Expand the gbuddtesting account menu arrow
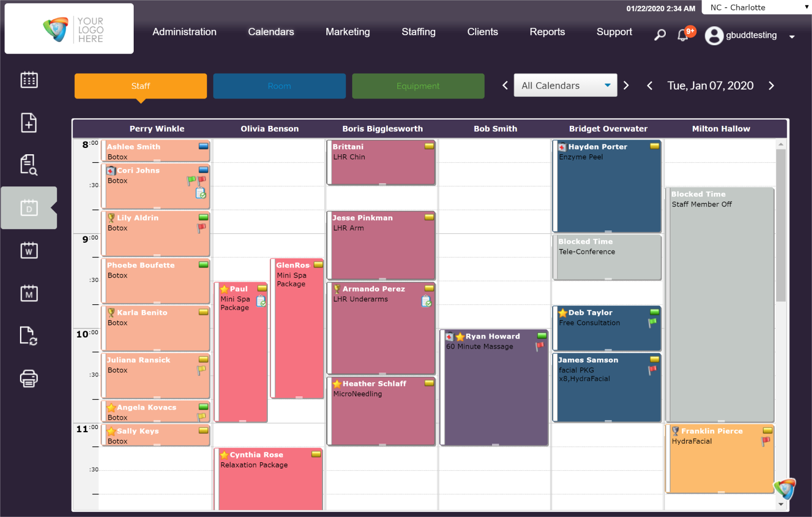The image size is (812, 517). pyautogui.click(x=791, y=37)
